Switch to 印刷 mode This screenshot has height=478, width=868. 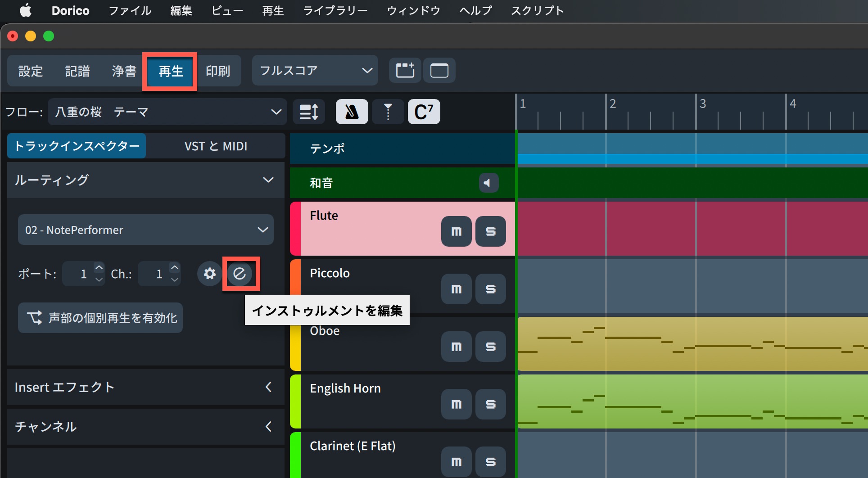coord(218,71)
